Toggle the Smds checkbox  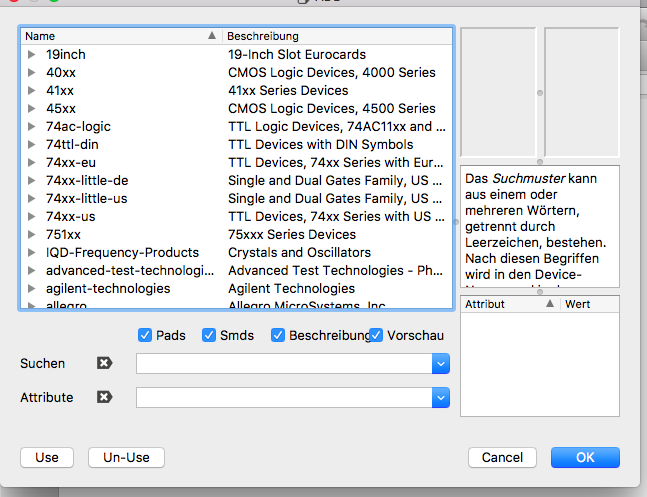(209, 335)
